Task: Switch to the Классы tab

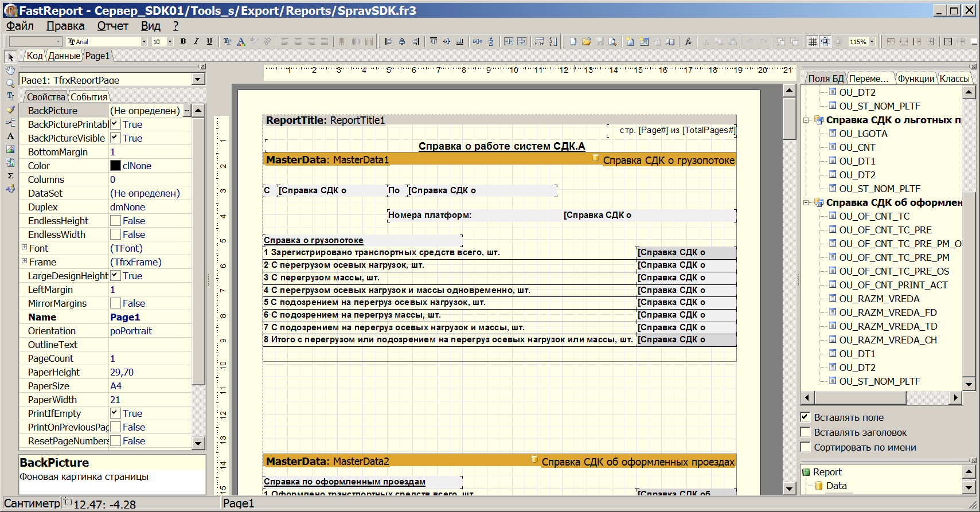Action: coord(954,79)
